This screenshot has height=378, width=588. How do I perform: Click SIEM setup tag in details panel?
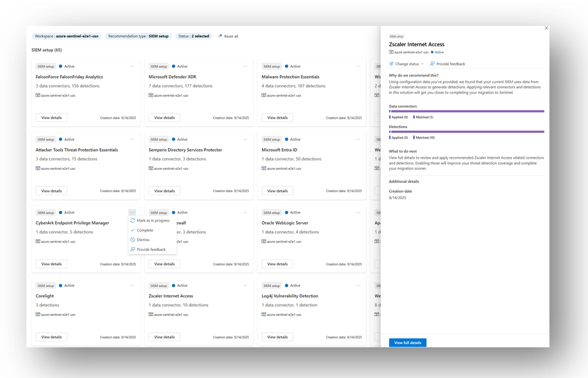[x=396, y=36]
